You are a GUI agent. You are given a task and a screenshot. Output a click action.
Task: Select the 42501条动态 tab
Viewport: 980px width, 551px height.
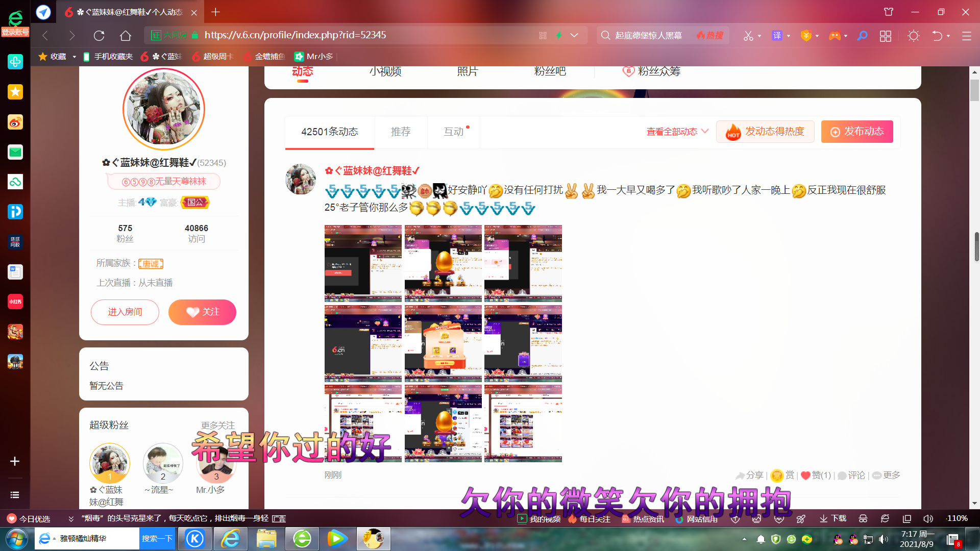coord(330,132)
